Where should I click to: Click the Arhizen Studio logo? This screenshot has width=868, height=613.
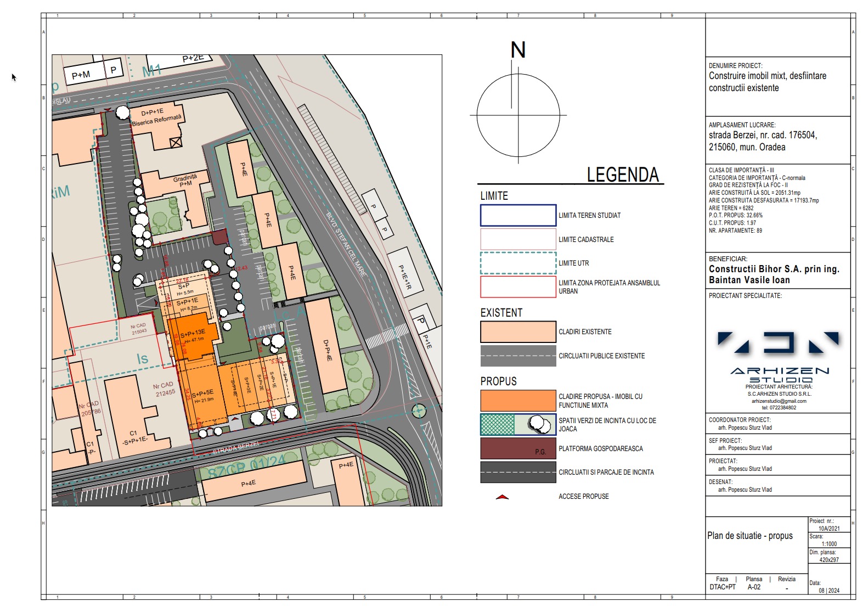779,356
